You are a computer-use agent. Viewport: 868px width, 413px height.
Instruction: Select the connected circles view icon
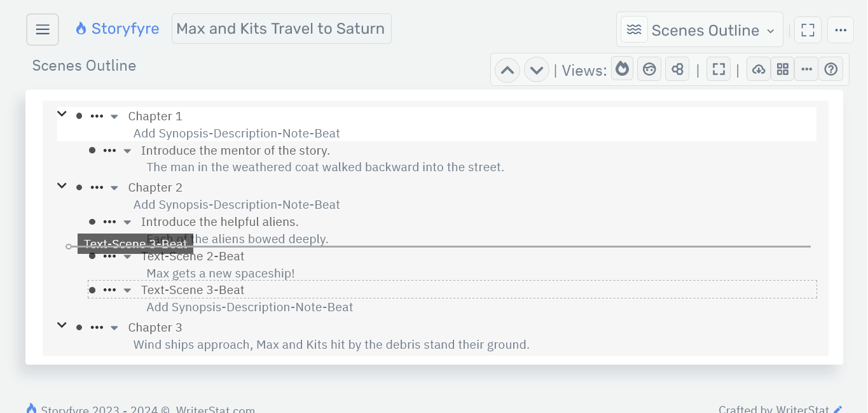[677, 69]
